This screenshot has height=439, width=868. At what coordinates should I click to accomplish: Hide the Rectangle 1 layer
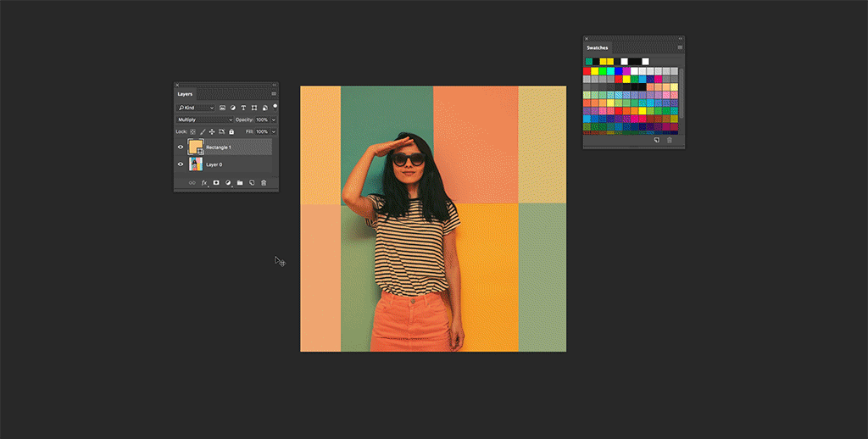181,147
